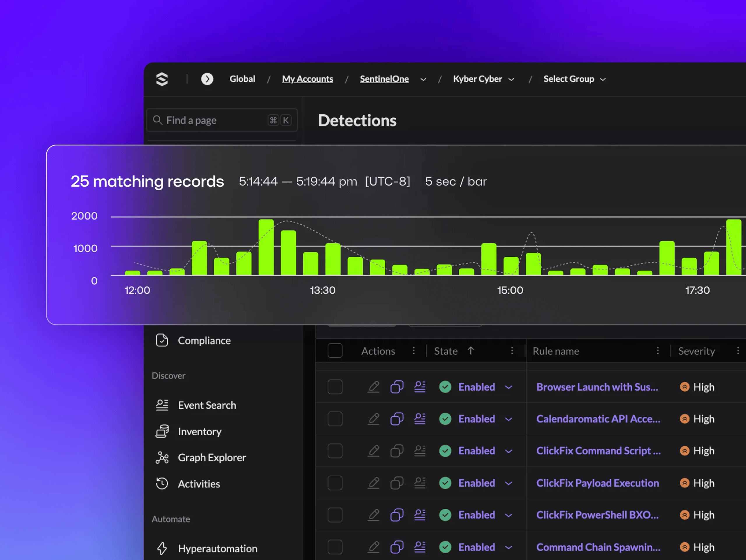
Task: Expand Enabled state for ClickFix Command Script
Action: 509,451
